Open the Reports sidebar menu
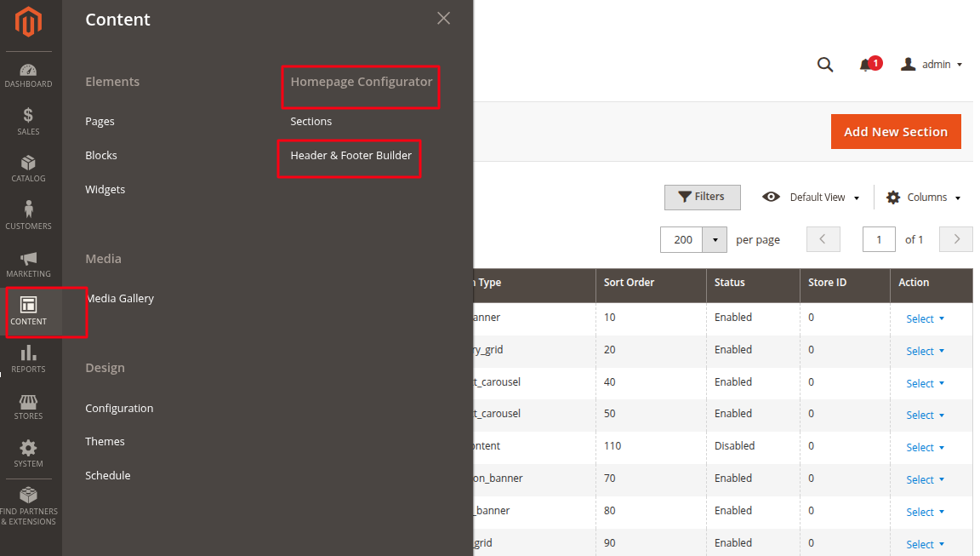Viewport: 980px width, 556px height. tap(28, 359)
